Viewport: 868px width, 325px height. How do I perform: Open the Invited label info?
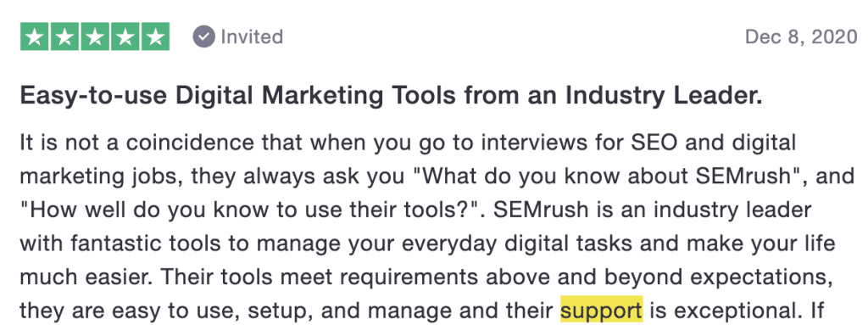(x=252, y=37)
